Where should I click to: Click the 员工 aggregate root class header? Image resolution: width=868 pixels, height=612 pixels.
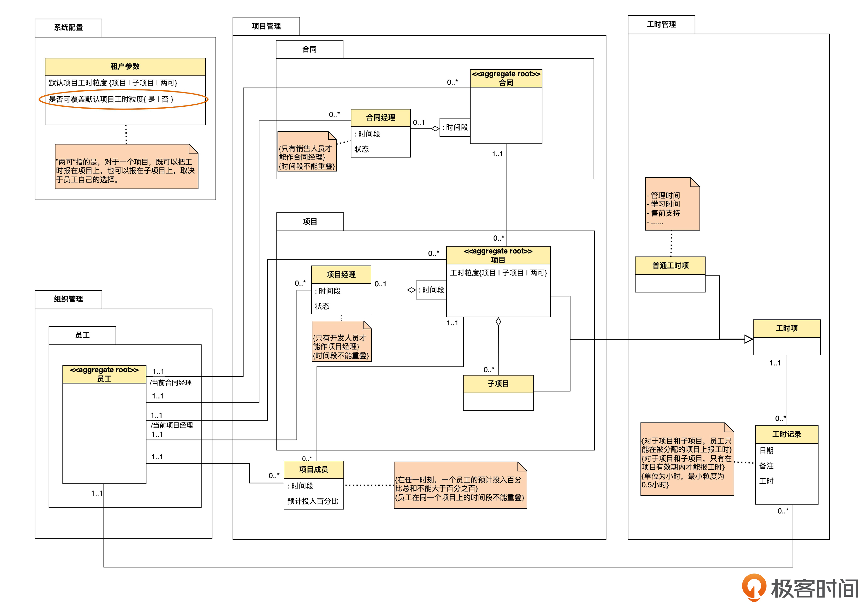(x=104, y=374)
